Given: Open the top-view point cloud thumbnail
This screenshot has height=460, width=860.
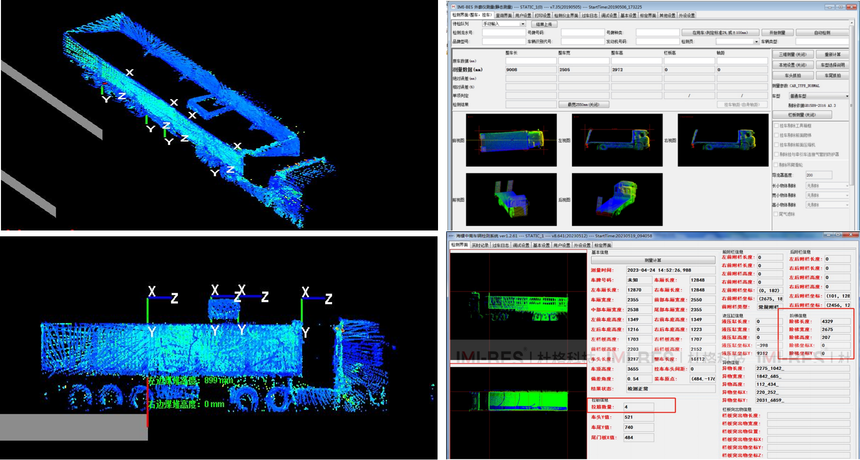Looking at the screenshot, I should (511, 139).
